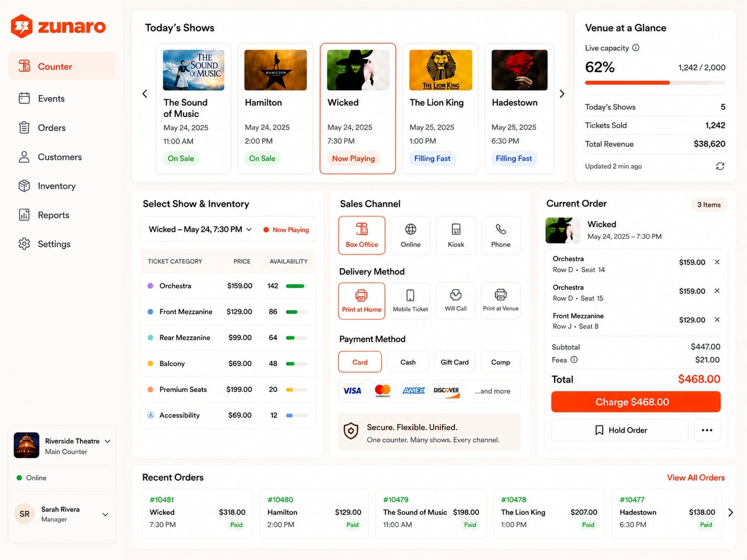
Task: Choose Mobile Ticket delivery
Action: 411,301
